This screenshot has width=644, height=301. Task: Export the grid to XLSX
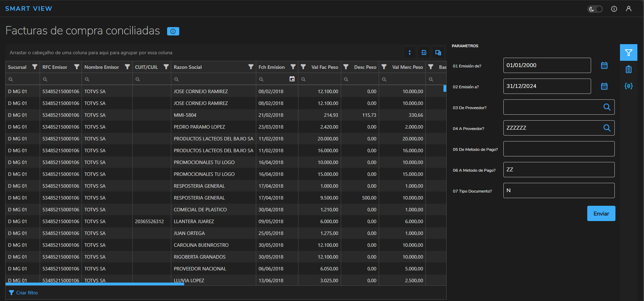pyautogui.click(x=424, y=52)
